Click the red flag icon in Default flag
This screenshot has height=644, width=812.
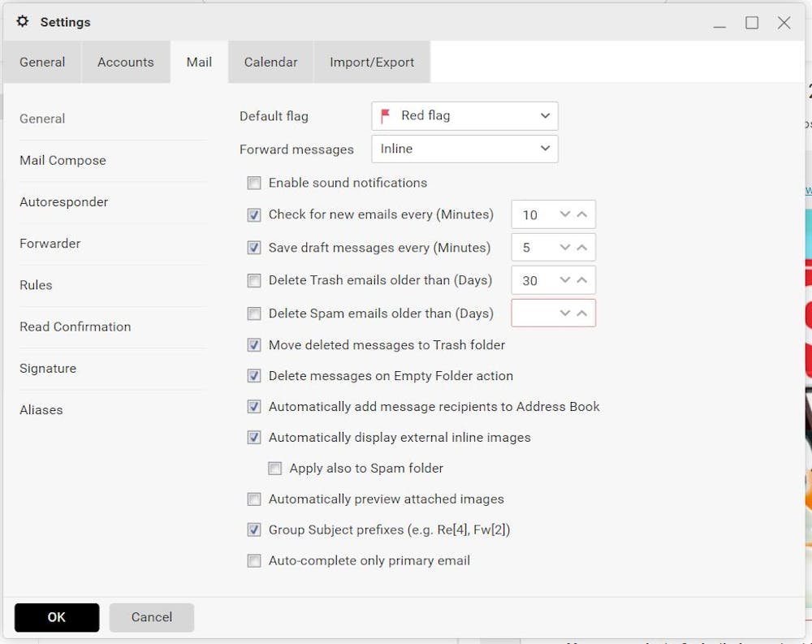pos(386,116)
